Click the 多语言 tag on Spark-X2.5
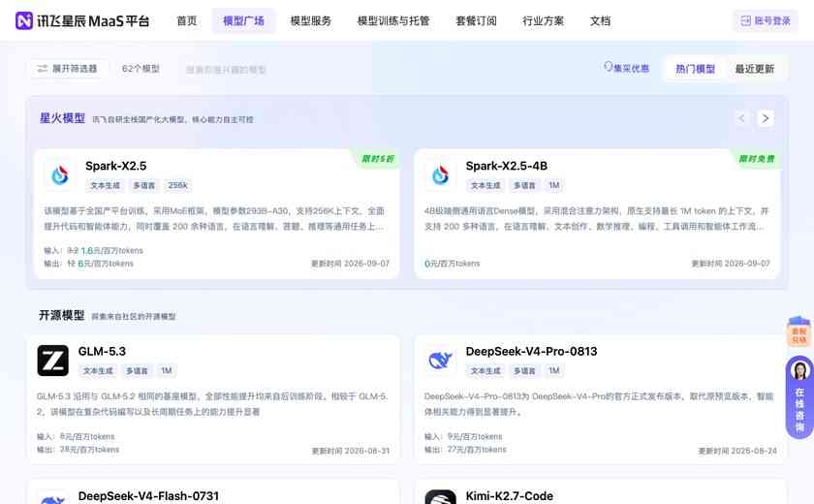The image size is (814, 504). [x=143, y=185]
